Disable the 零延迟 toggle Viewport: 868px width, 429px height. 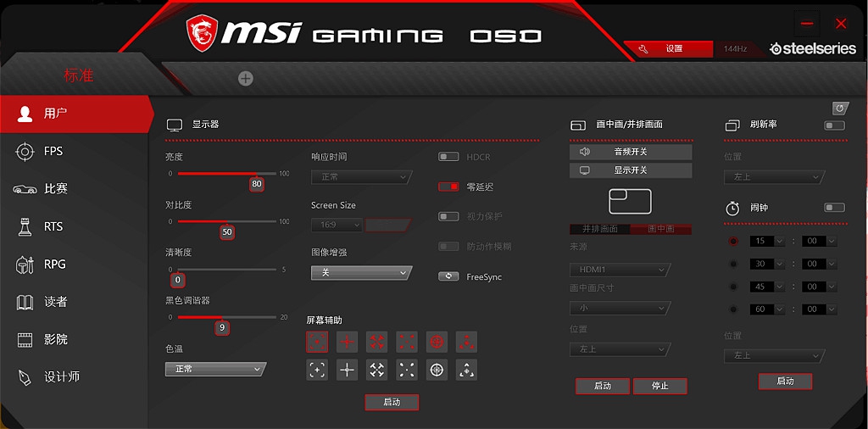[448, 187]
